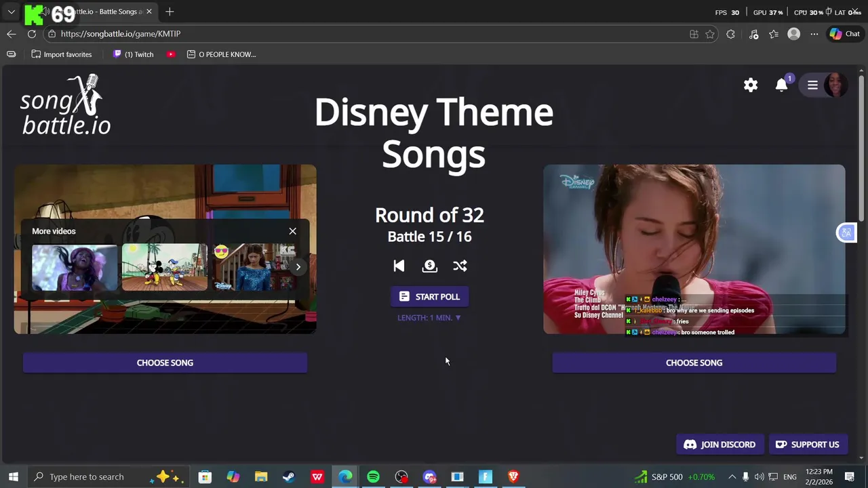The width and height of the screenshot is (868, 488).
Task: Open Import favorites bookmark
Action: pos(62,54)
